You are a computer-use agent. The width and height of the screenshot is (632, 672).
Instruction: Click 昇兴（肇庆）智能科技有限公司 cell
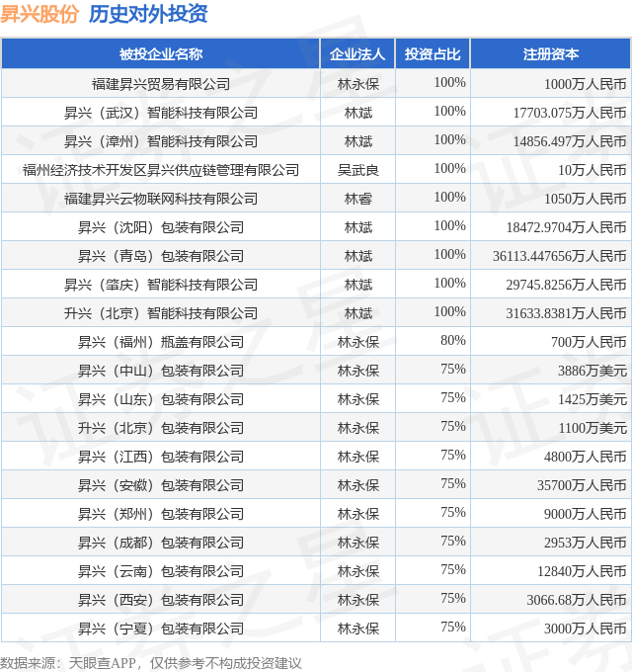click(x=161, y=285)
